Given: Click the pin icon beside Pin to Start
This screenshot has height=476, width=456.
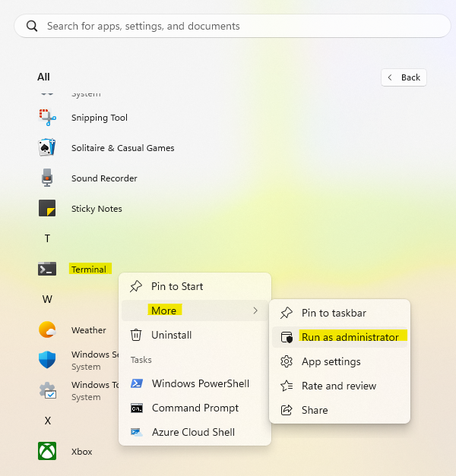Looking at the screenshot, I should [136, 286].
